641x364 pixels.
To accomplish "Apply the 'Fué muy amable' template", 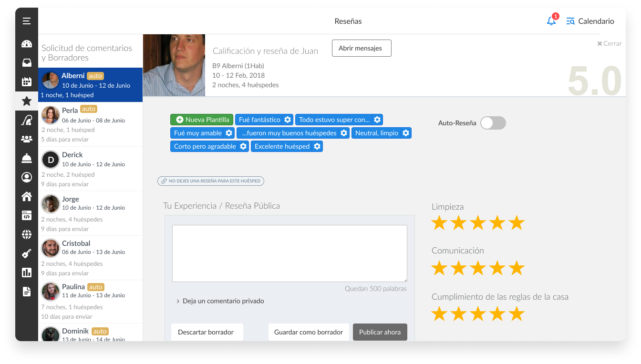I will click(197, 133).
